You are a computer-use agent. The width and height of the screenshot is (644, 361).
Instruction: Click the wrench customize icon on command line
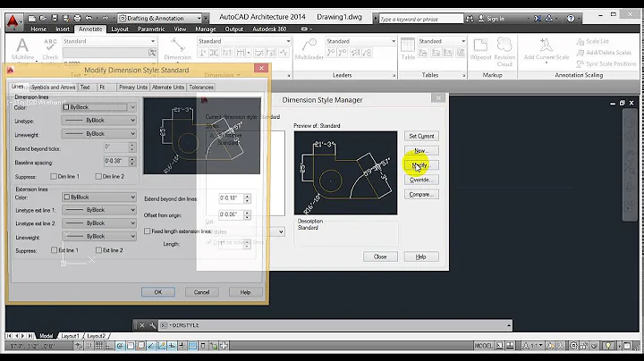pyautogui.click(x=152, y=325)
